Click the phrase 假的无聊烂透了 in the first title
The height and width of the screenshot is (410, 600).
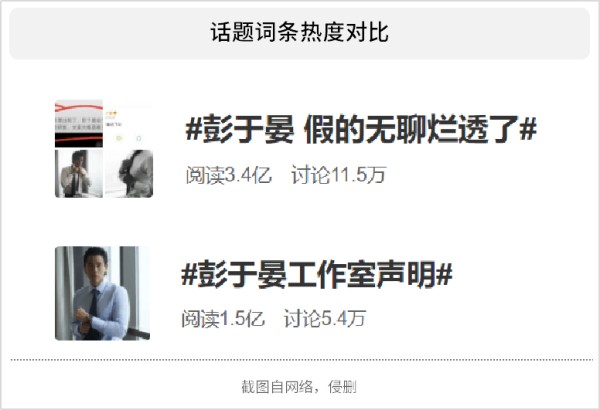(x=411, y=129)
